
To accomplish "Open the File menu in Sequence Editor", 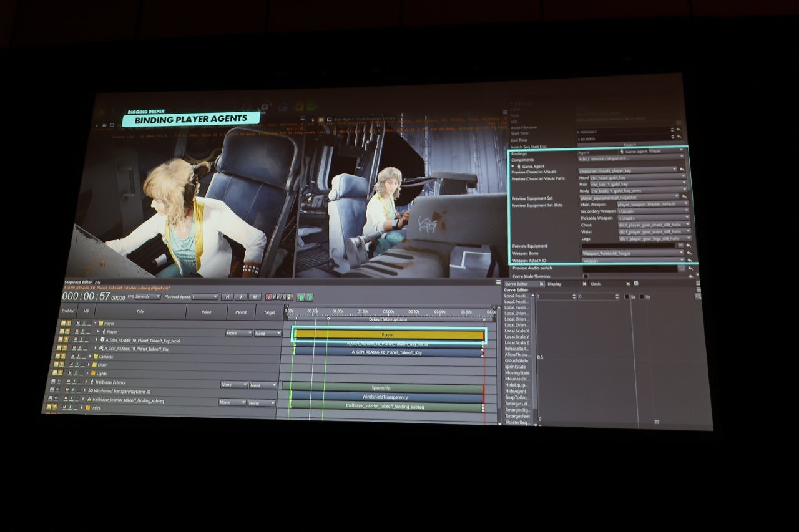I will click(98, 283).
